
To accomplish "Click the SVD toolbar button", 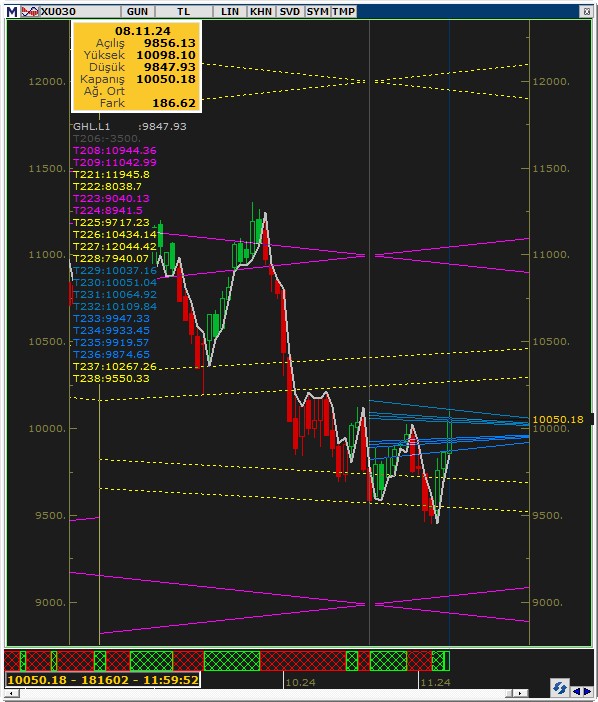I will (x=290, y=12).
